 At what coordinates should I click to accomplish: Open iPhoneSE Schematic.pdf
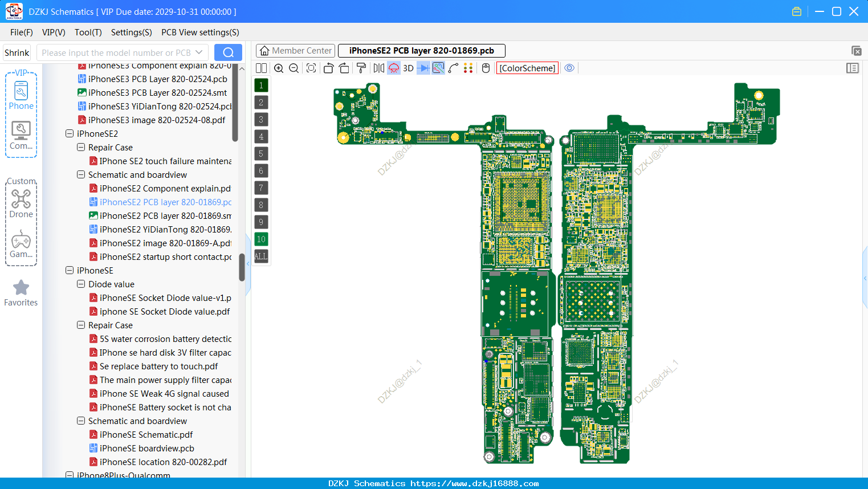[141, 434]
